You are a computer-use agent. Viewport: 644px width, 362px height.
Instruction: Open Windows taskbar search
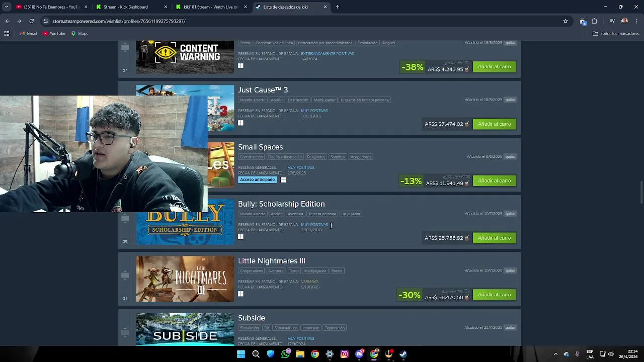[x=256, y=354]
